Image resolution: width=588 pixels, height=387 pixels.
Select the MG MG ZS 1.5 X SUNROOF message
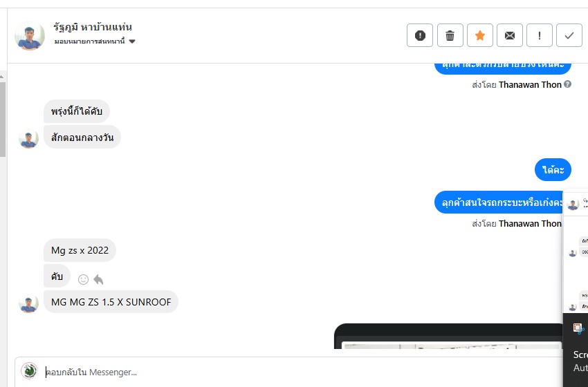pyautogui.click(x=111, y=302)
